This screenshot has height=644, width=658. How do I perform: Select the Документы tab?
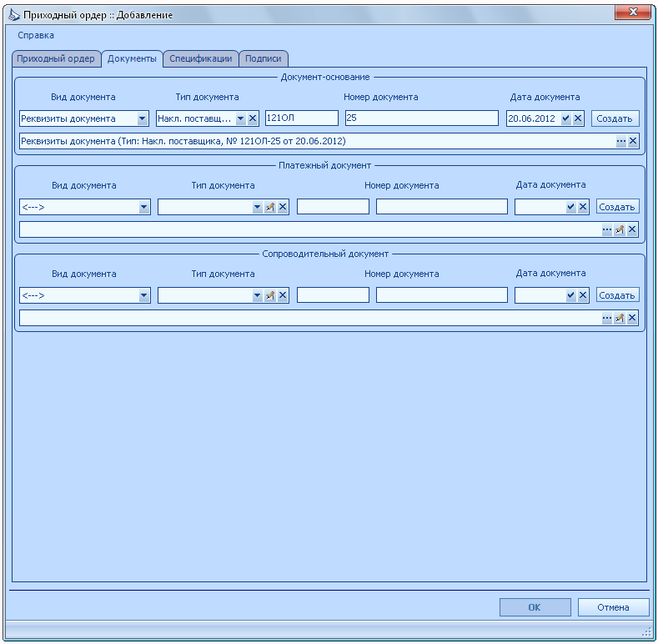[132, 58]
